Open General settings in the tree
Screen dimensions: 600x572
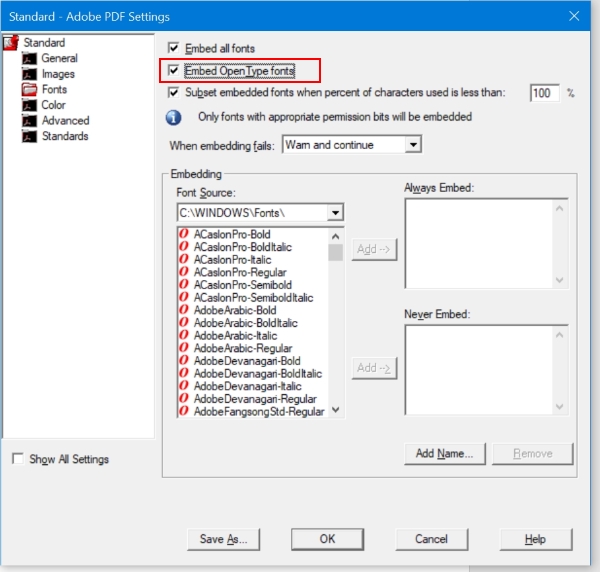point(59,58)
